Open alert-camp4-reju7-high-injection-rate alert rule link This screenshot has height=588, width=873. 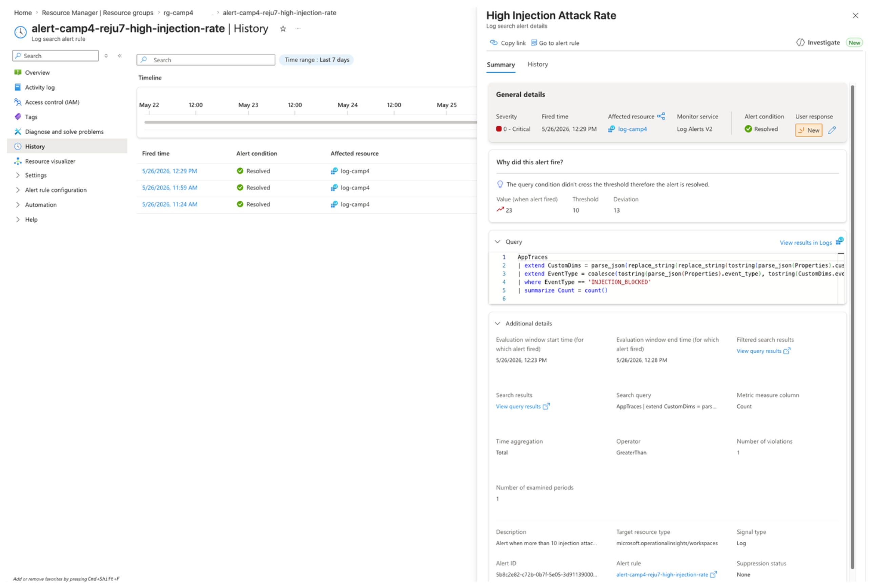666,575
